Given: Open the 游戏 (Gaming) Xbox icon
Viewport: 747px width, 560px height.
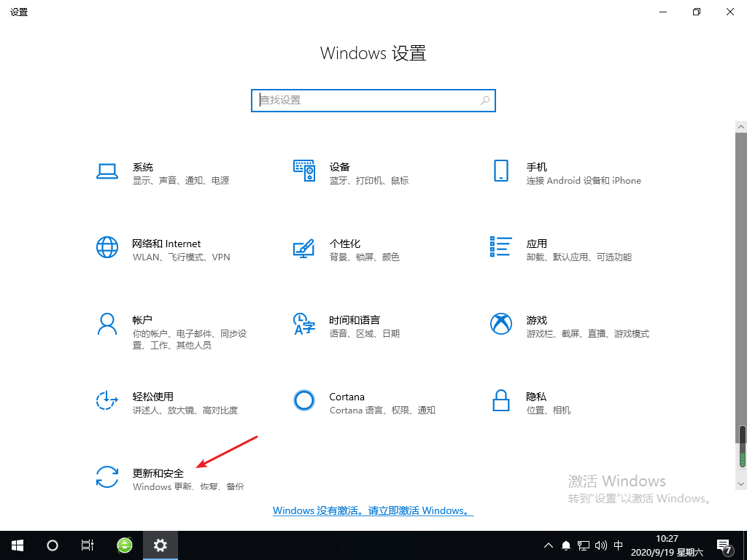Looking at the screenshot, I should (x=500, y=324).
